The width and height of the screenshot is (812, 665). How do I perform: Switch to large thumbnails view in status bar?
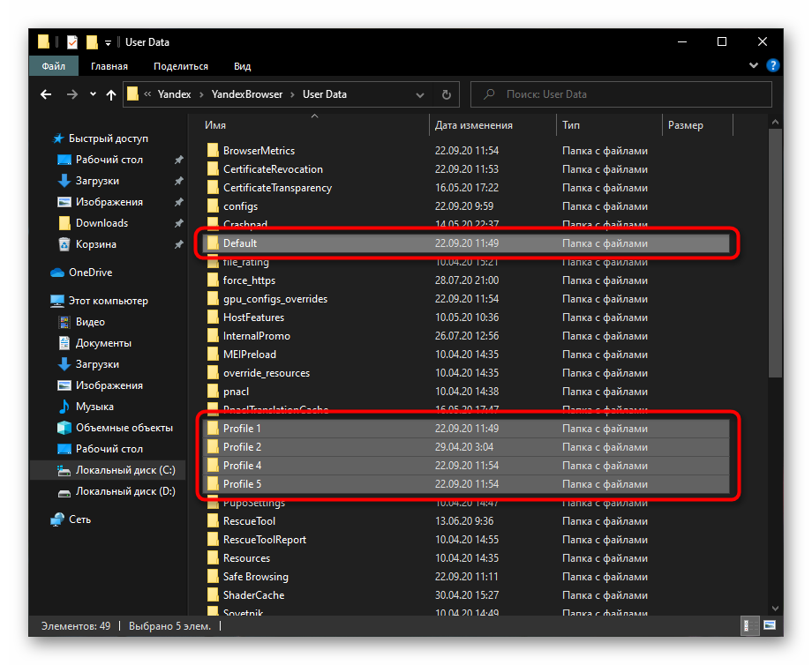tap(768, 626)
